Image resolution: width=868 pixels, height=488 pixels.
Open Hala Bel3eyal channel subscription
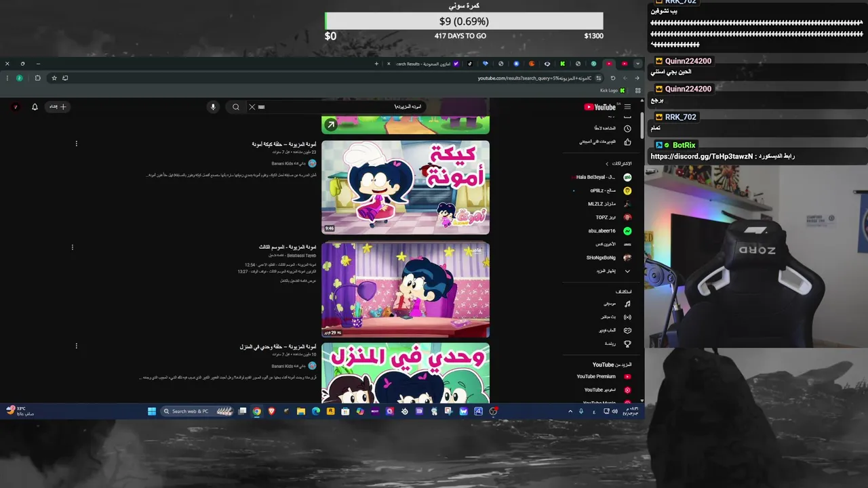coord(602,177)
